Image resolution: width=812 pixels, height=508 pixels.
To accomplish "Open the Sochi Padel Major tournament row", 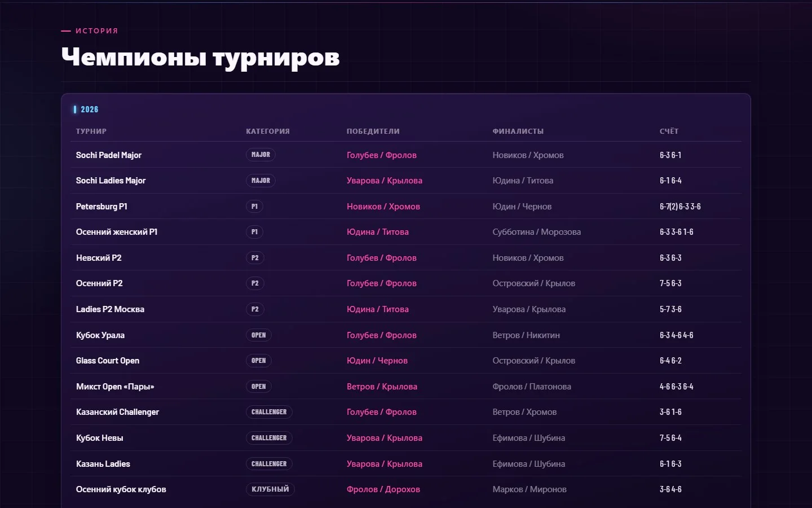I will click(x=406, y=155).
